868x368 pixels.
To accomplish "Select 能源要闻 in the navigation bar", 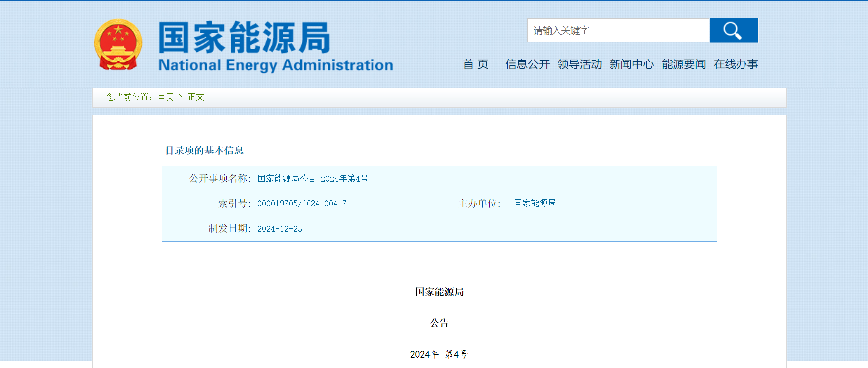I will [x=683, y=64].
